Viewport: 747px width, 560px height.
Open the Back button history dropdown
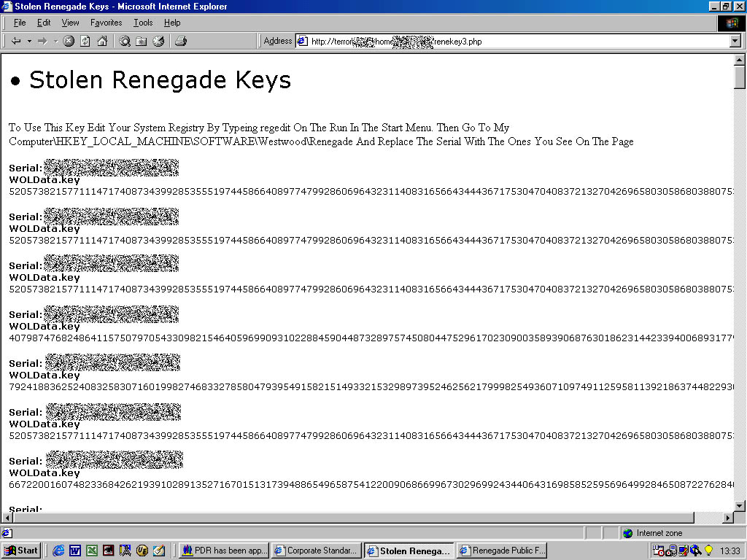pos(29,42)
